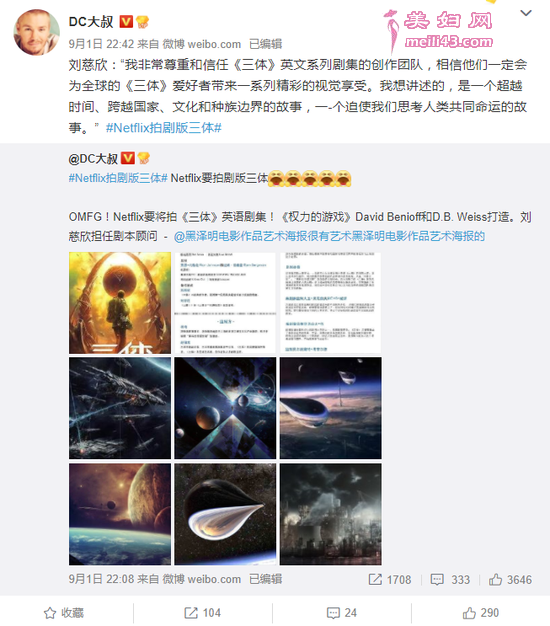
Task: Click the top post timestamp 9月1日 22:42
Action: (x=101, y=44)
